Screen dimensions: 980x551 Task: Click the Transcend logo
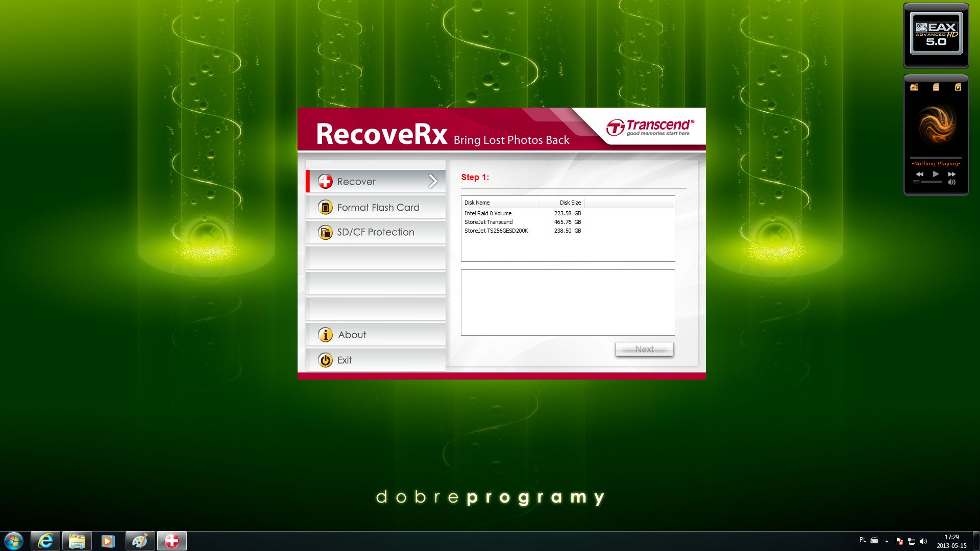point(650,127)
